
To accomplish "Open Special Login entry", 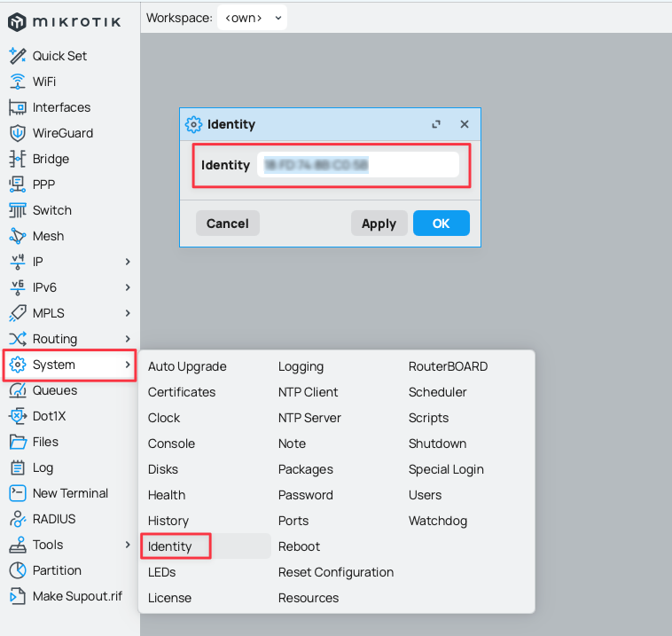I will pos(446,469).
